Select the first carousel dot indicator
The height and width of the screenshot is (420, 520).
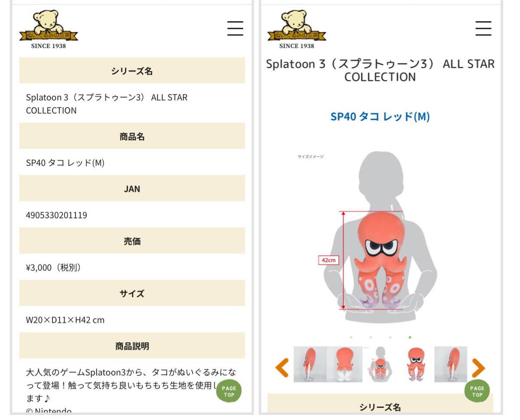tap(351, 337)
